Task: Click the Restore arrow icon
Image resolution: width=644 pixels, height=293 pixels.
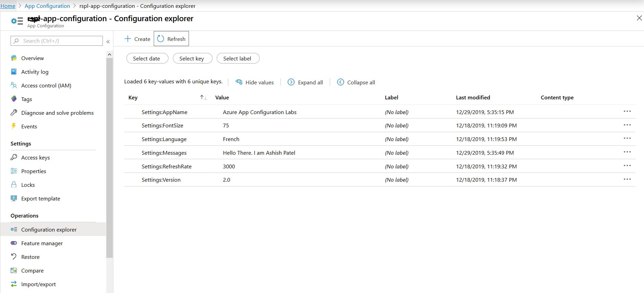Action: click(14, 257)
